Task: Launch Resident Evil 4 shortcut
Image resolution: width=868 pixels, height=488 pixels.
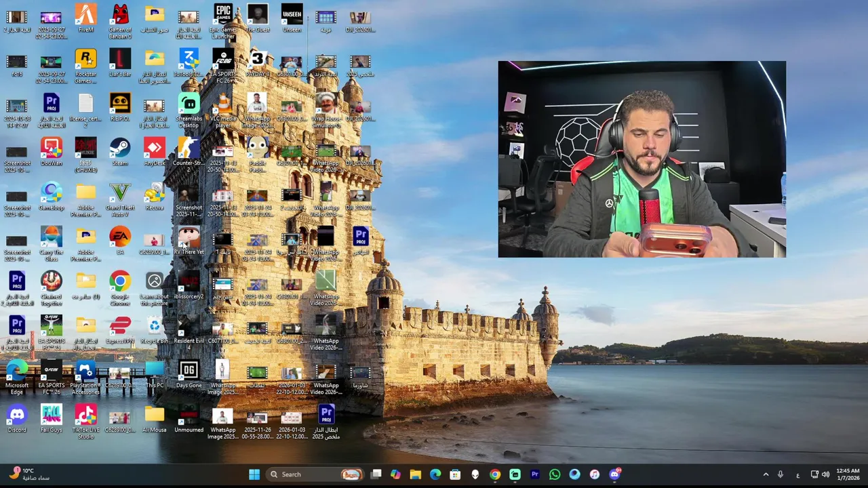Action: (189, 333)
